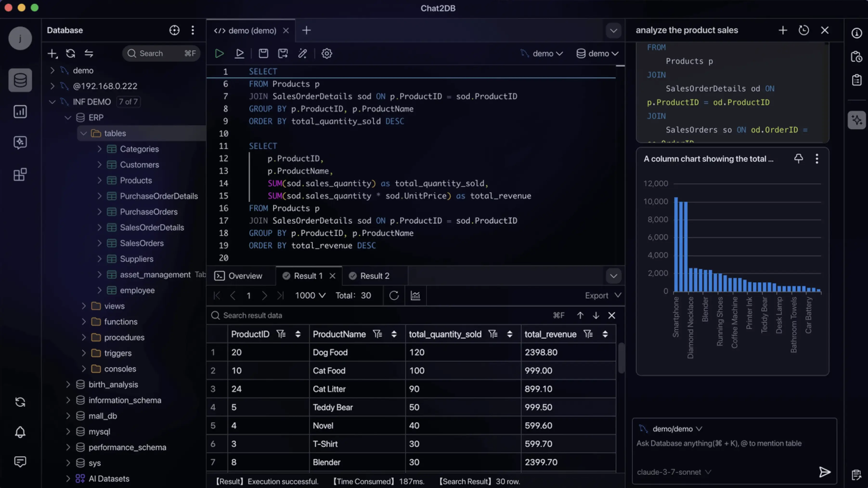
Task: Run the SQL query with play icon
Action: pos(219,53)
